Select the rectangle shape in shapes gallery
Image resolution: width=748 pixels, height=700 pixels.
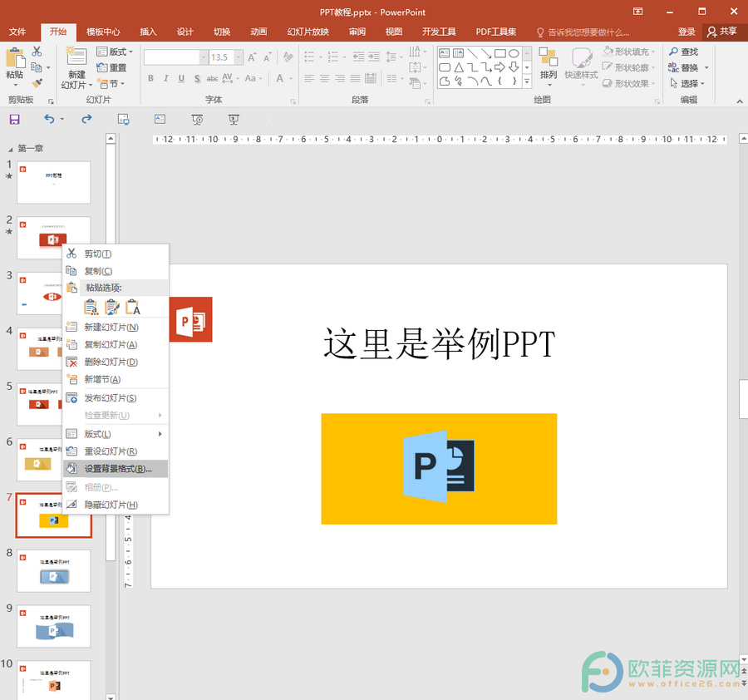click(x=499, y=53)
